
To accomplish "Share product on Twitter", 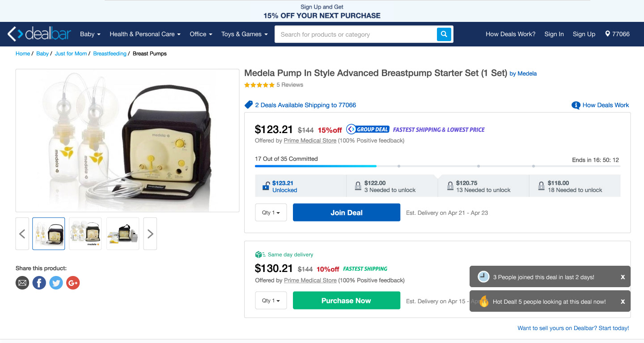I will tap(56, 283).
